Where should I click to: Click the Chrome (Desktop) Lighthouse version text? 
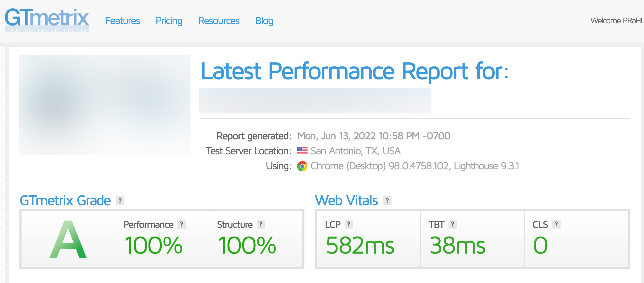tap(415, 166)
